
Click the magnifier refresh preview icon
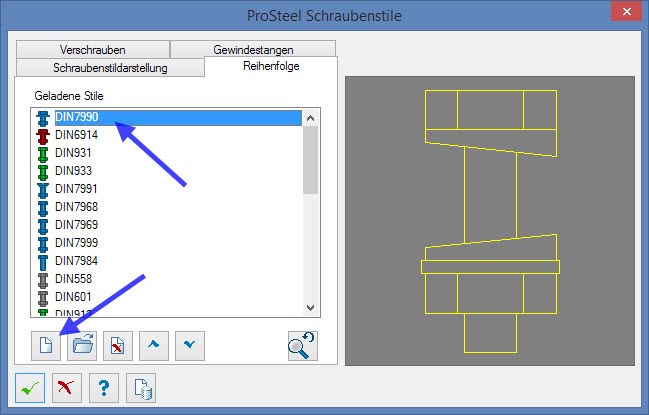pos(303,345)
